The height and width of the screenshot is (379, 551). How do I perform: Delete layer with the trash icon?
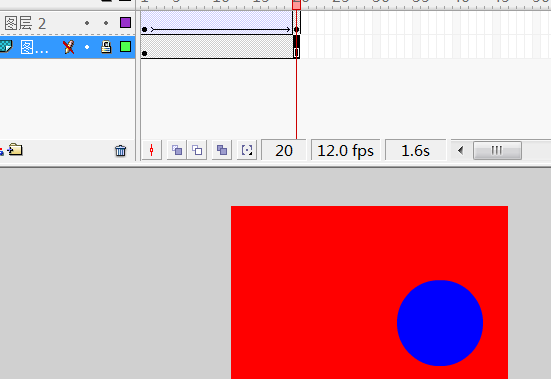(x=121, y=150)
